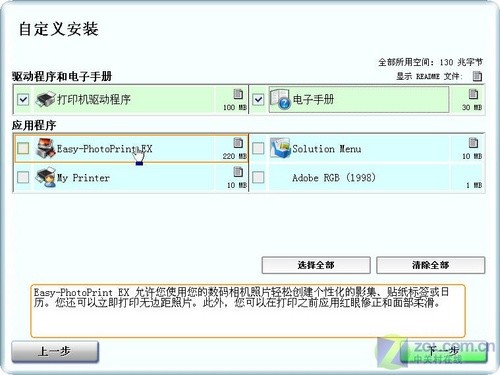Select the 电子手册 label
The image size is (500, 375).
click(313, 99)
